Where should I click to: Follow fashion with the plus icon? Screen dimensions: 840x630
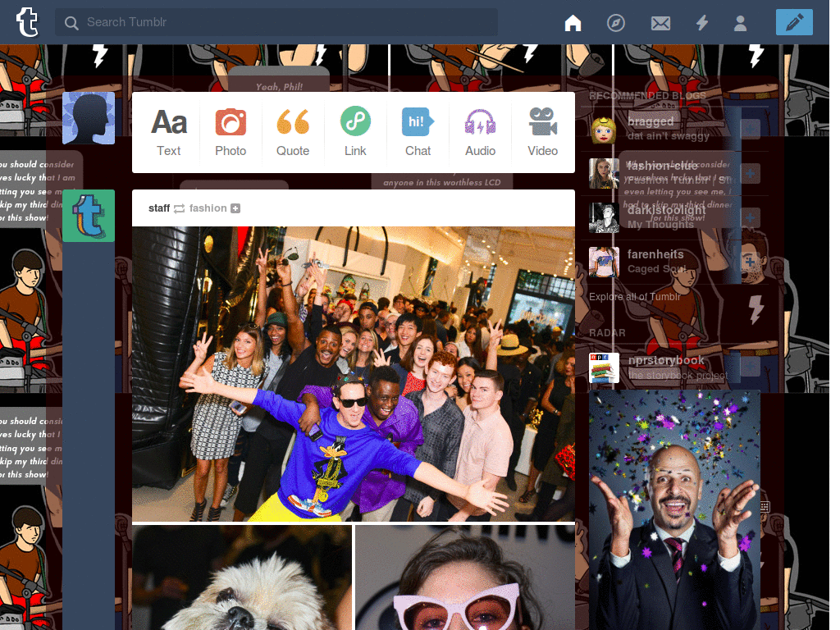(235, 208)
